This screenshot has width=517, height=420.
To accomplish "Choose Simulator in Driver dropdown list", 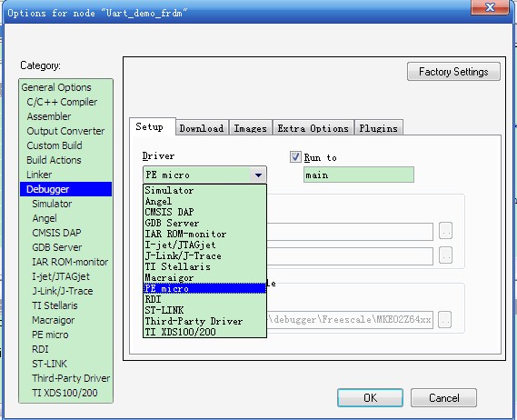I will pos(204,190).
